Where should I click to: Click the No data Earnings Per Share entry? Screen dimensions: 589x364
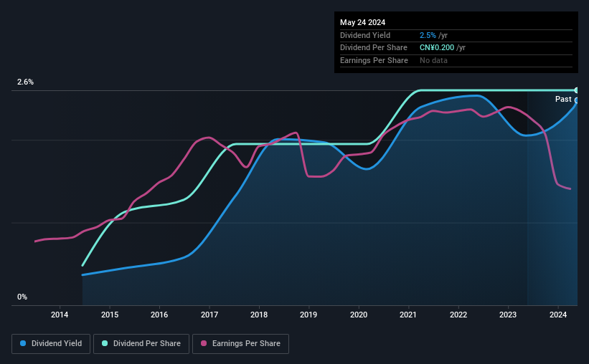(x=433, y=60)
